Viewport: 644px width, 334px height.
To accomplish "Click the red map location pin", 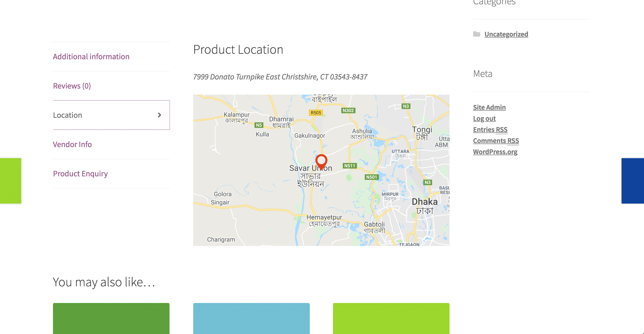I will (x=321, y=161).
